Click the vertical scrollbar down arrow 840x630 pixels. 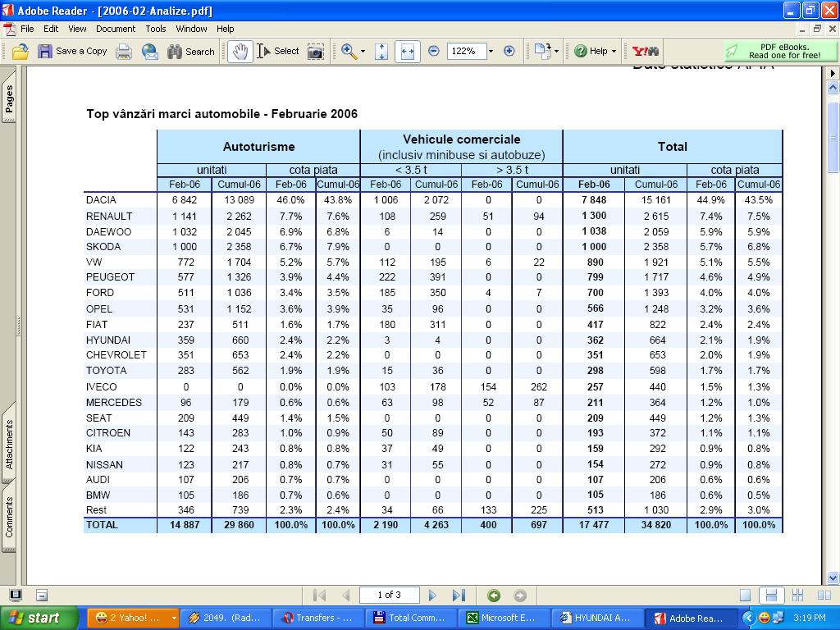click(833, 577)
